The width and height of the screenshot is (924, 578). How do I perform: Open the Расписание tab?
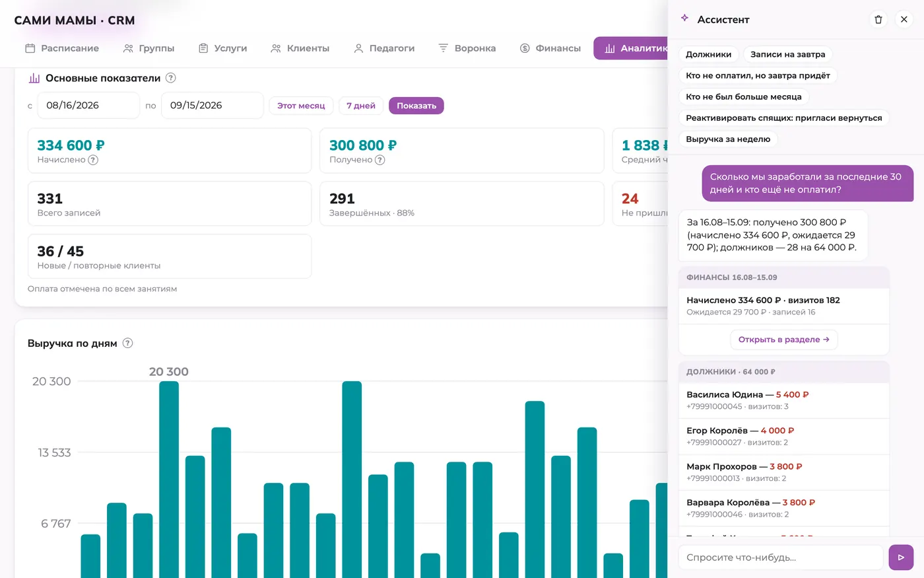62,48
